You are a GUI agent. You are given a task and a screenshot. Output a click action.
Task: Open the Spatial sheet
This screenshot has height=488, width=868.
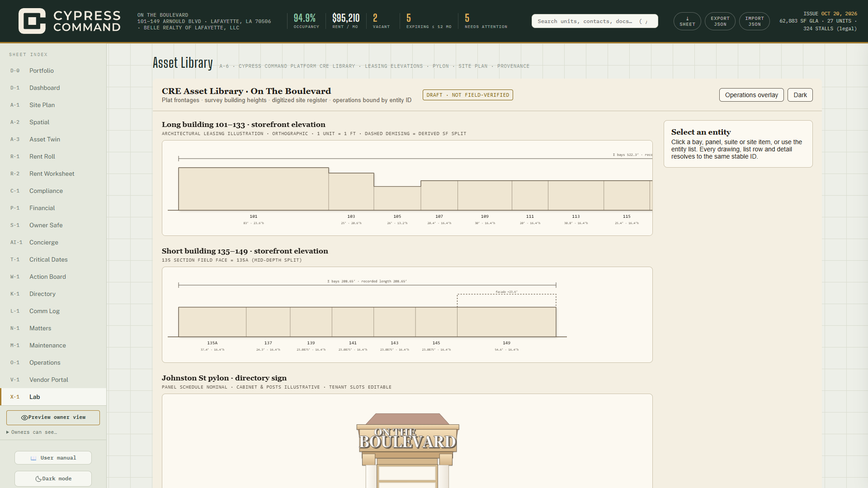click(x=53, y=122)
